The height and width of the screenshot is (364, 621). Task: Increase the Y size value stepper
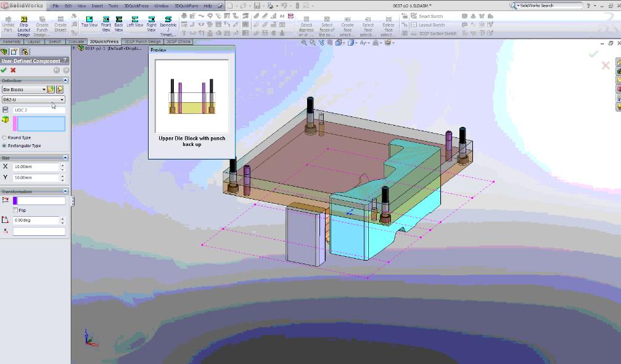[x=62, y=176]
